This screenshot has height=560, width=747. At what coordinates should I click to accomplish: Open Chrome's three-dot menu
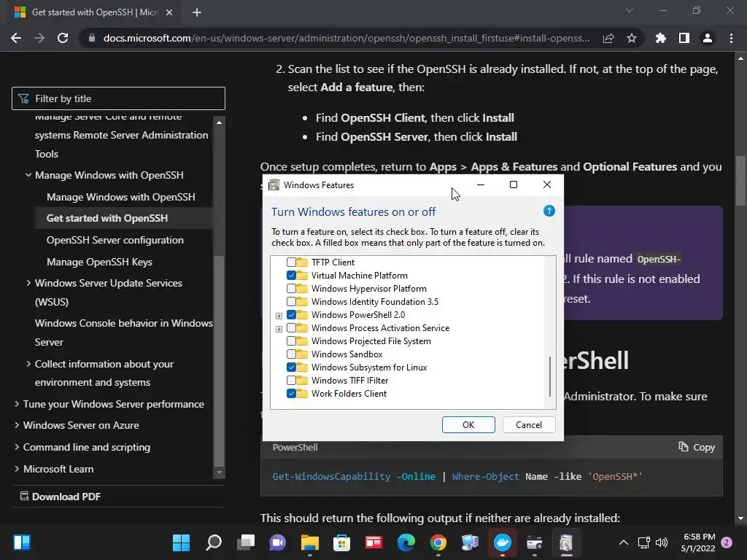coord(731,38)
